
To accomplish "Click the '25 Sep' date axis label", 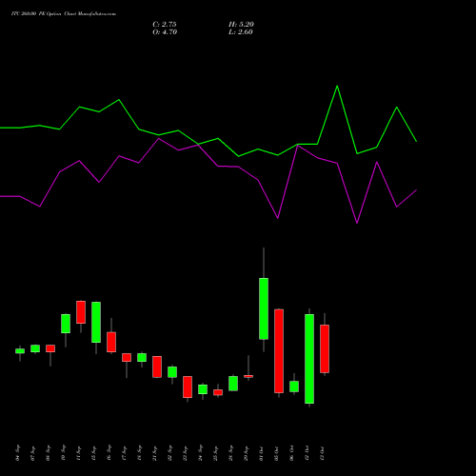I will tap(216, 453).
